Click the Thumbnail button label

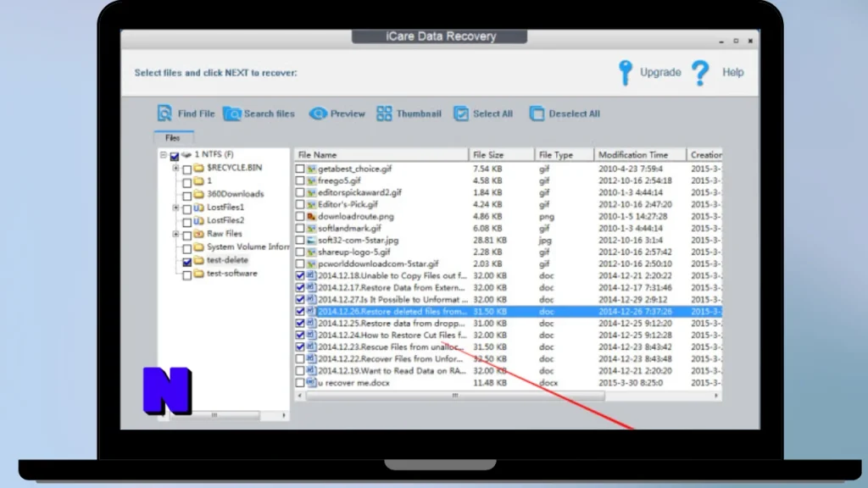pos(419,114)
